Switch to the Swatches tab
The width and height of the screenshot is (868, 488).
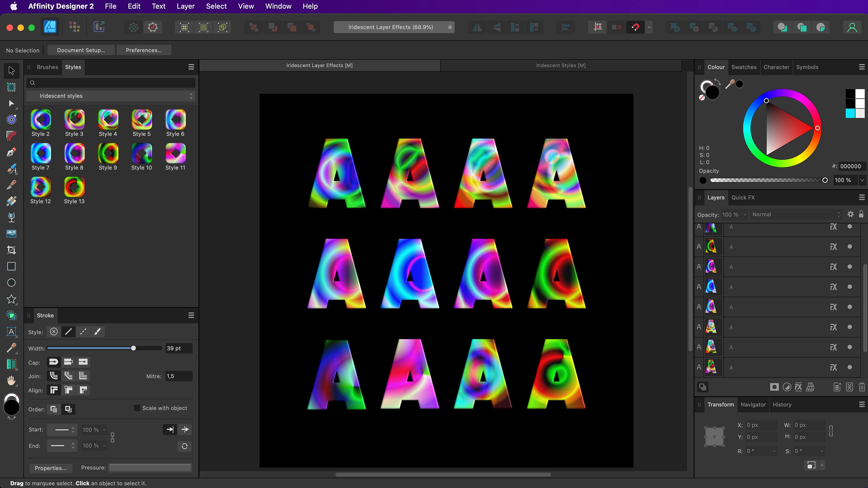[744, 67]
